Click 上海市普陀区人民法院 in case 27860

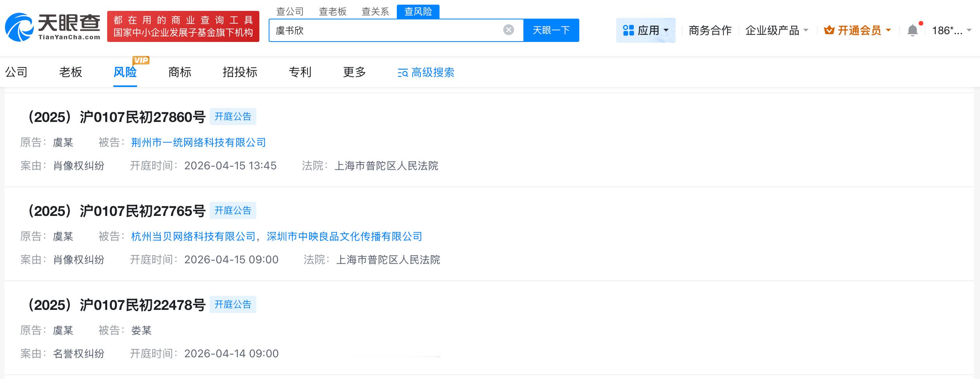[x=386, y=166]
